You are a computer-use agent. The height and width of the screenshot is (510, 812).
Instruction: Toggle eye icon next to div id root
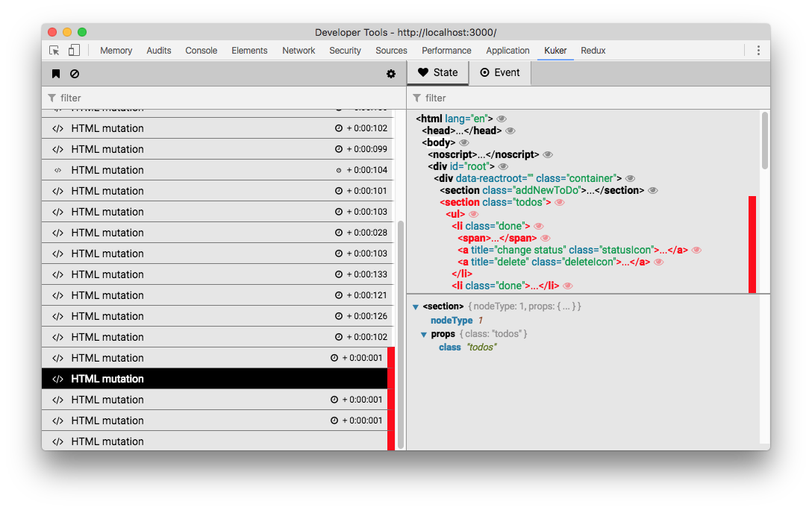[x=503, y=166]
